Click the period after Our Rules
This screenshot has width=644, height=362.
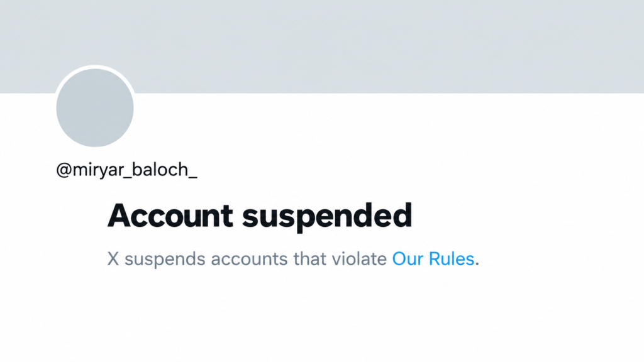point(477,265)
